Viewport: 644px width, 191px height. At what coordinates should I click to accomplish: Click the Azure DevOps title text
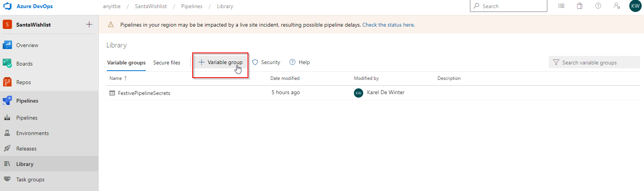[35, 6]
